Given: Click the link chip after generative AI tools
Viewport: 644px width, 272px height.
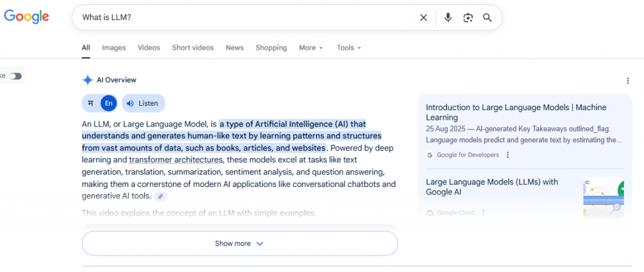Looking at the screenshot, I should (x=160, y=196).
